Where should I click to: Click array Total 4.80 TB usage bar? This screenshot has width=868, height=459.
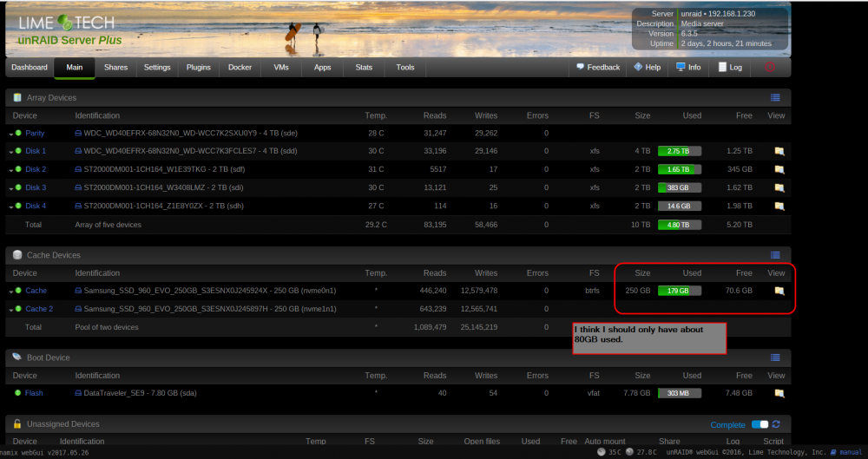click(680, 225)
